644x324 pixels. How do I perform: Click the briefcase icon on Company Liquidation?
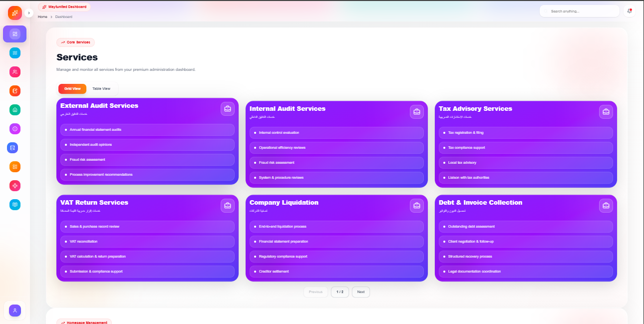pyautogui.click(x=416, y=205)
